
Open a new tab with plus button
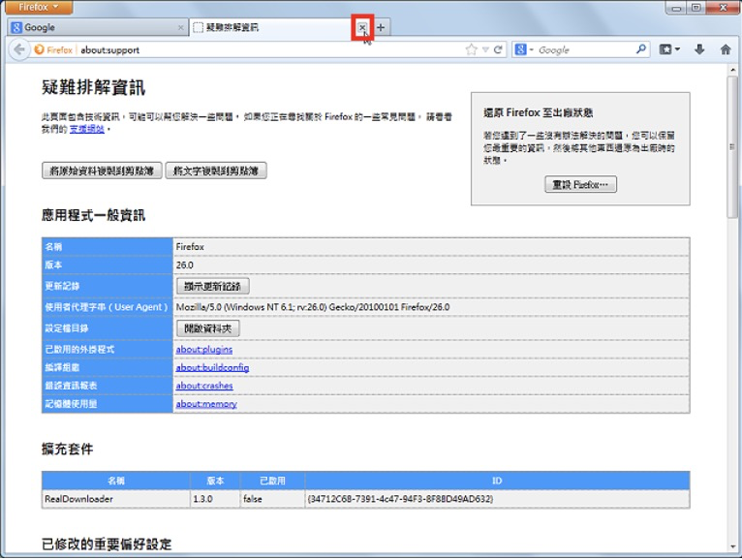(x=381, y=27)
